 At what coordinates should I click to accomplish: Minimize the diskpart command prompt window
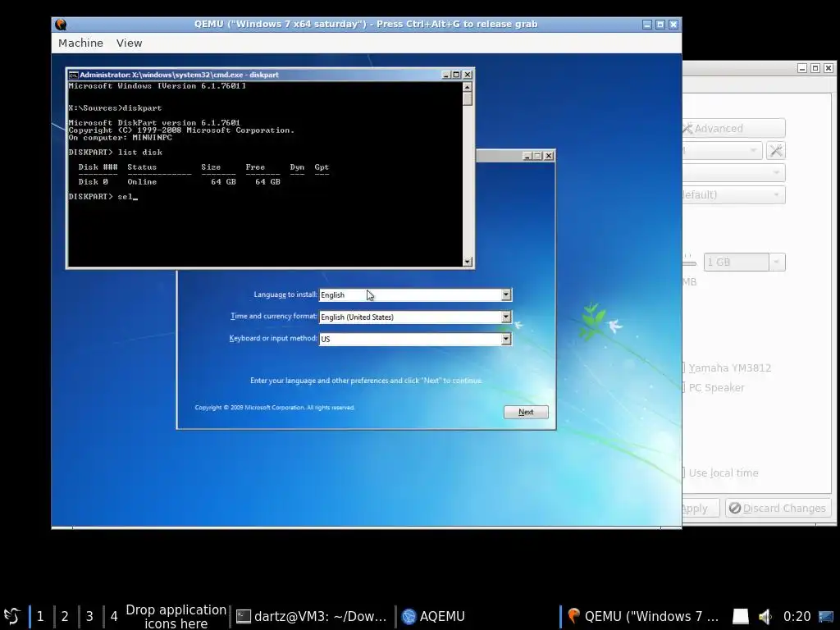coord(445,75)
